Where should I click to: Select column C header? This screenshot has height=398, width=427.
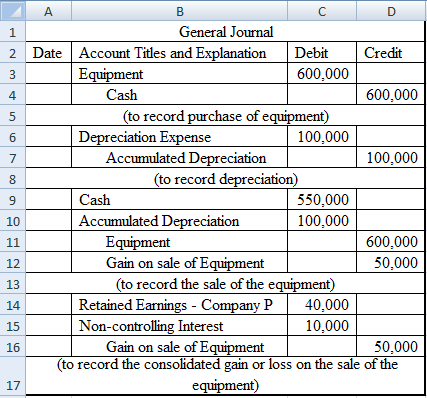pos(322,11)
